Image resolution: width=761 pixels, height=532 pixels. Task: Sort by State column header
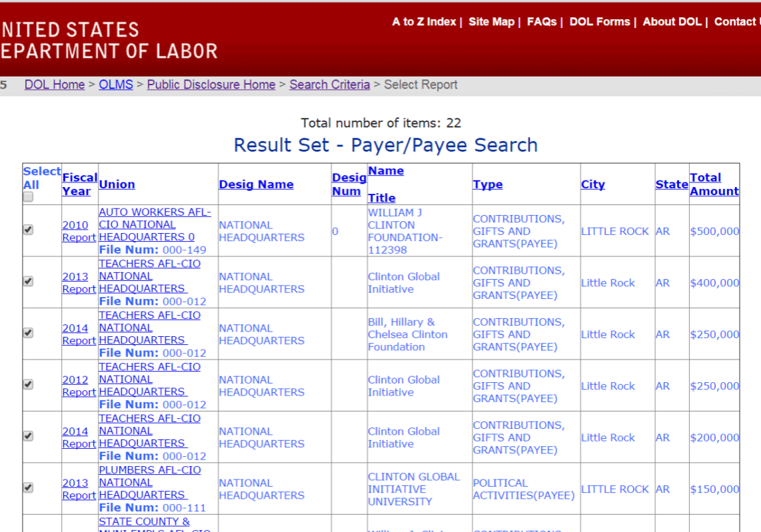(x=672, y=184)
